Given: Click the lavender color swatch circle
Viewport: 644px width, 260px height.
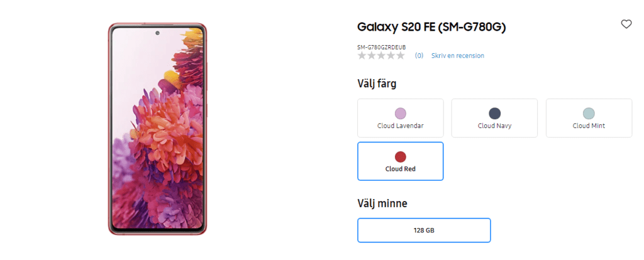Looking at the screenshot, I should click(x=401, y=114).
